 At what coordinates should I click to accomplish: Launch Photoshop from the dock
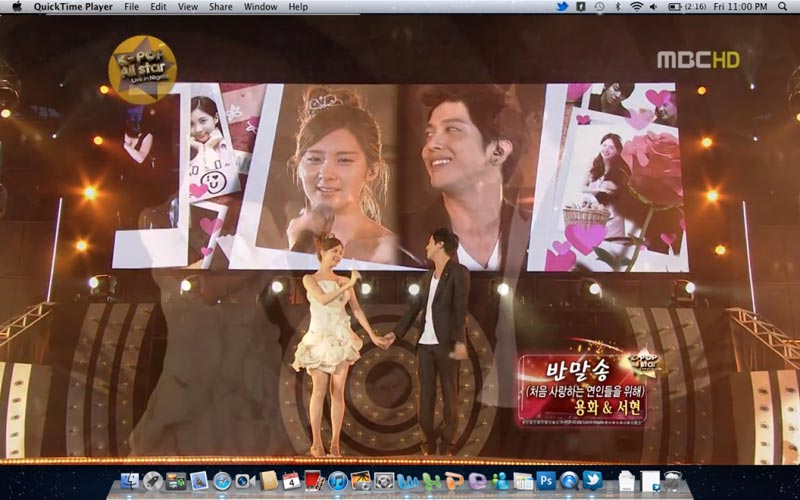click(x=546, y=481)
